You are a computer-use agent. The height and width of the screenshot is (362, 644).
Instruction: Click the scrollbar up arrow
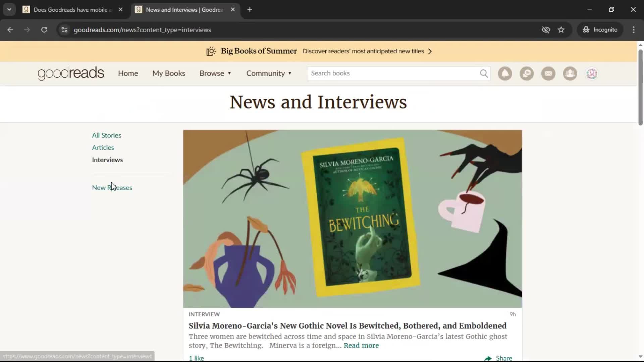tap(640, 45)
